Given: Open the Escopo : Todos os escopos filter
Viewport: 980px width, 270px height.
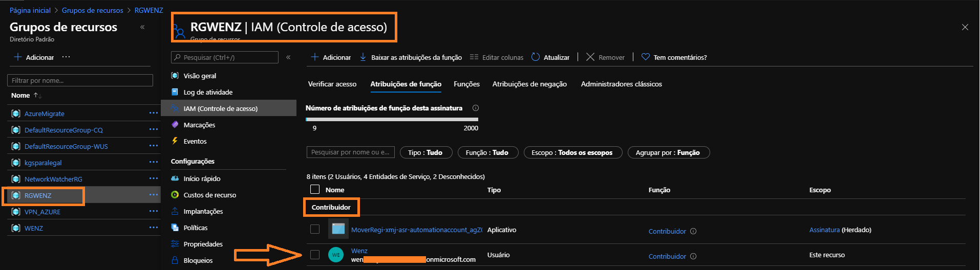Looking at the screenshot, I should (572, 152).
